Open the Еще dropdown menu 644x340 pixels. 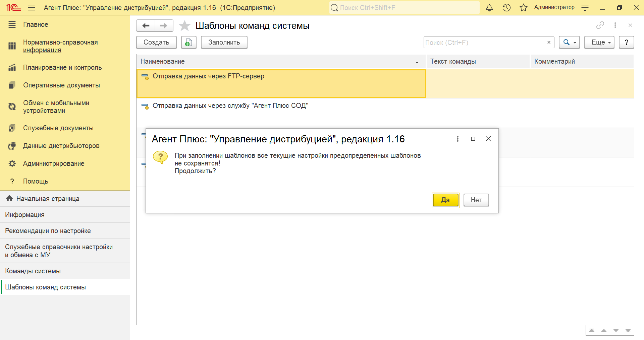coord(599,42)
